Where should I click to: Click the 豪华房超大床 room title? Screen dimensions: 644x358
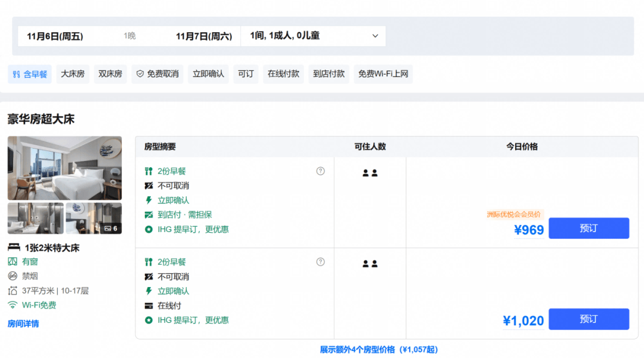click(x=41, y=119)
